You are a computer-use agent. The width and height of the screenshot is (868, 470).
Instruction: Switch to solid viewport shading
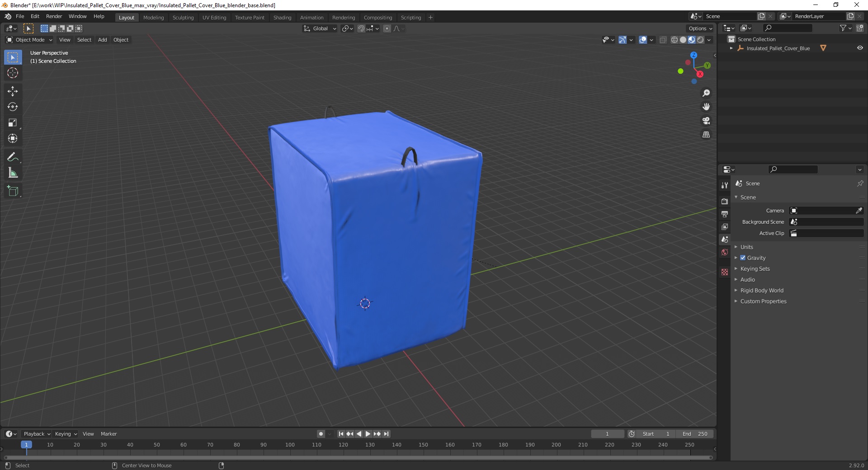[x=683, y=40]
